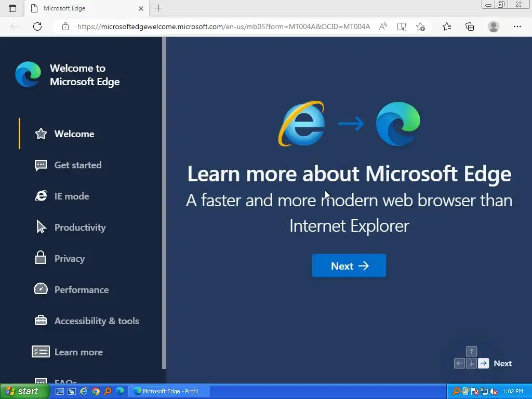Image resolution: width=532 pixels, height=399 pixels.
Task: Click the blue Next button
Action: (349, 265)
